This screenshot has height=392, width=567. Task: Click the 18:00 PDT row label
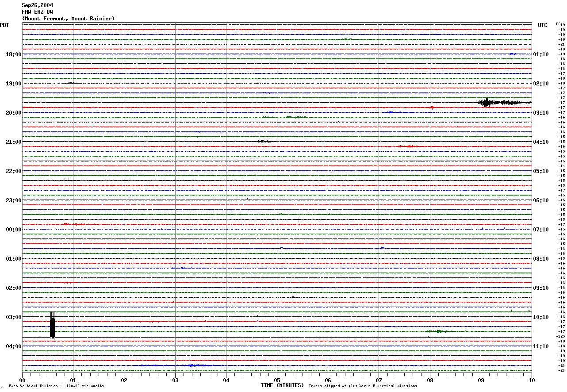coord(14,54)
